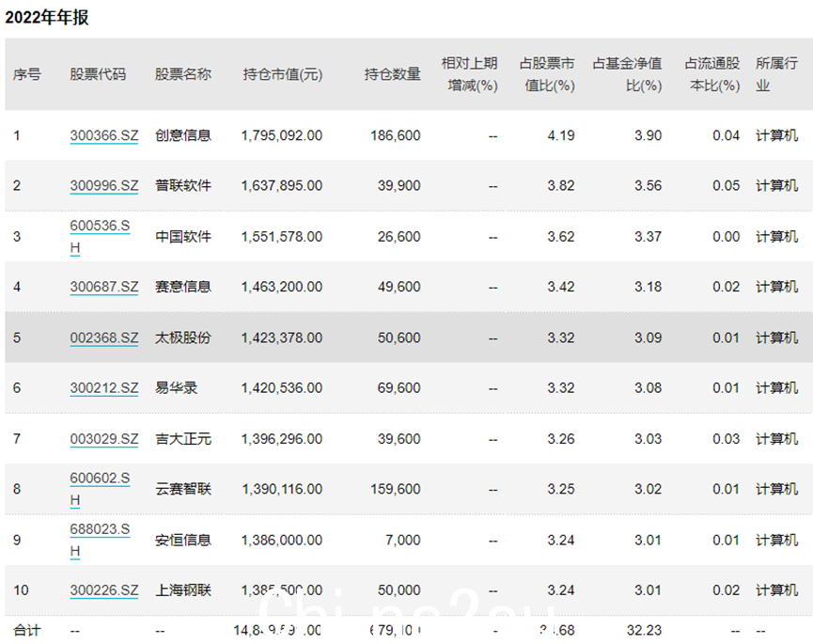813x644 pixels.
Task: Open stock code link 600536.SH
Action: [100, 236]
